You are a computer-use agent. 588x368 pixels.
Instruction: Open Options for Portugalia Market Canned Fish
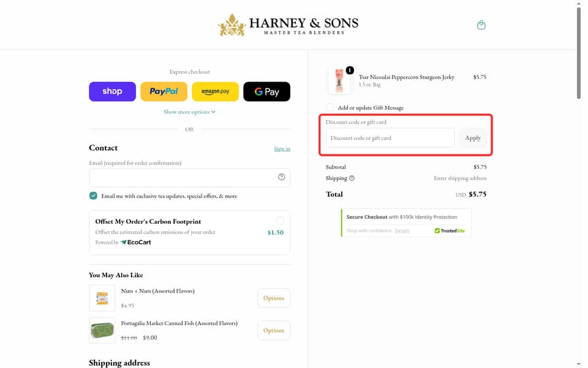point(274,331)
